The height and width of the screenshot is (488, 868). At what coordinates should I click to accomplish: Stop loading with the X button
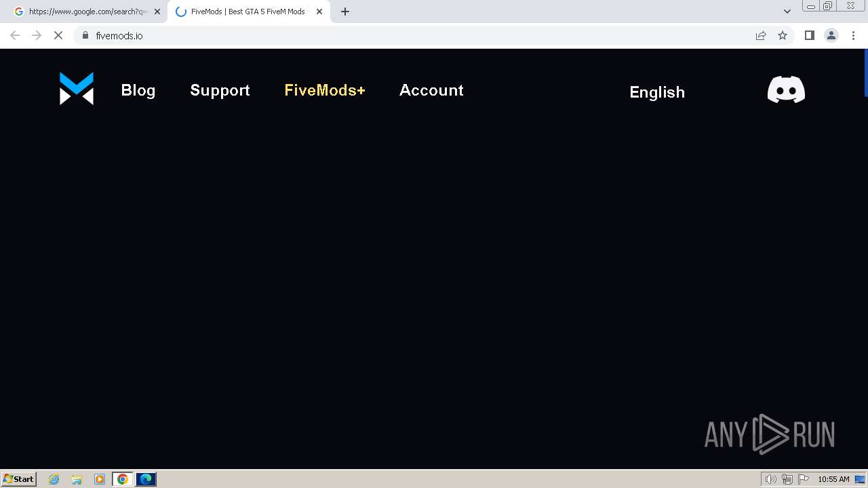tap(58, 35)
